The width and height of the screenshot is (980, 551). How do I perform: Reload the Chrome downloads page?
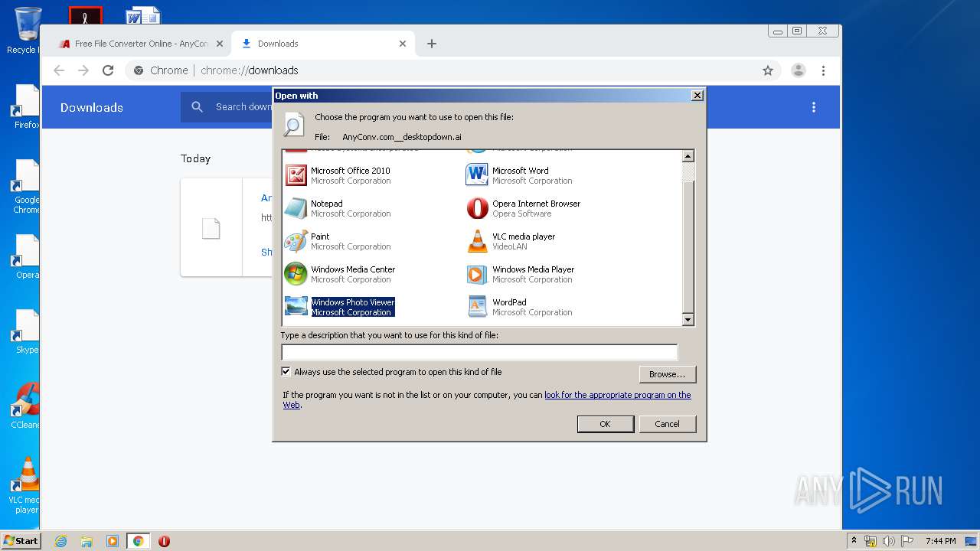[x=108, y=70]
